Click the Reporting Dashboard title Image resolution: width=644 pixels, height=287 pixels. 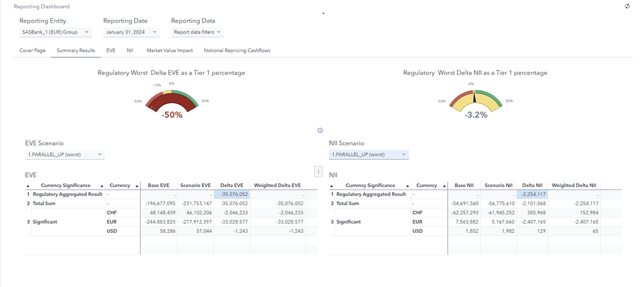(x=41, y=6)
